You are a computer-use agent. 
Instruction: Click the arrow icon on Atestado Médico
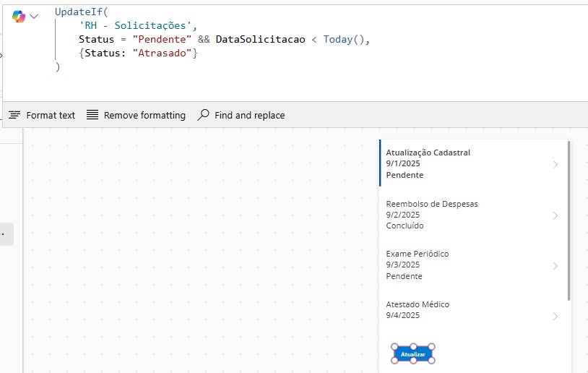click(x=555, y=316)
